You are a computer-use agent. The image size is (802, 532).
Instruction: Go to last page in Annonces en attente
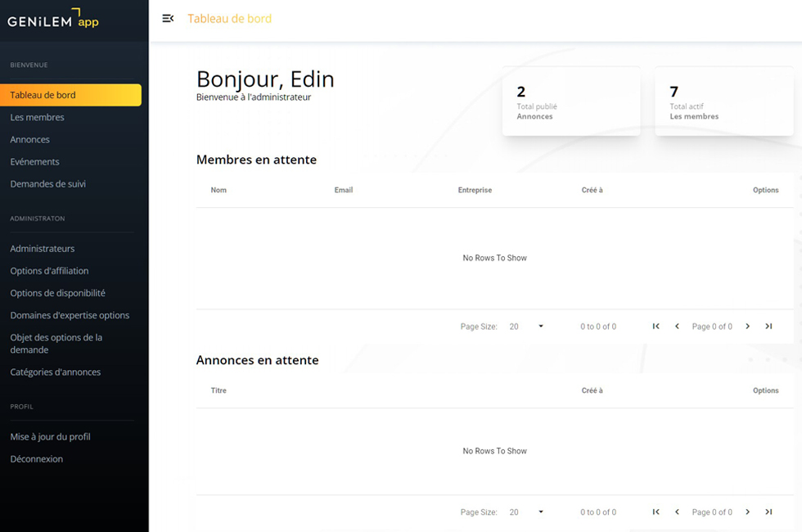pyautogui.click(x=768, y=512)
